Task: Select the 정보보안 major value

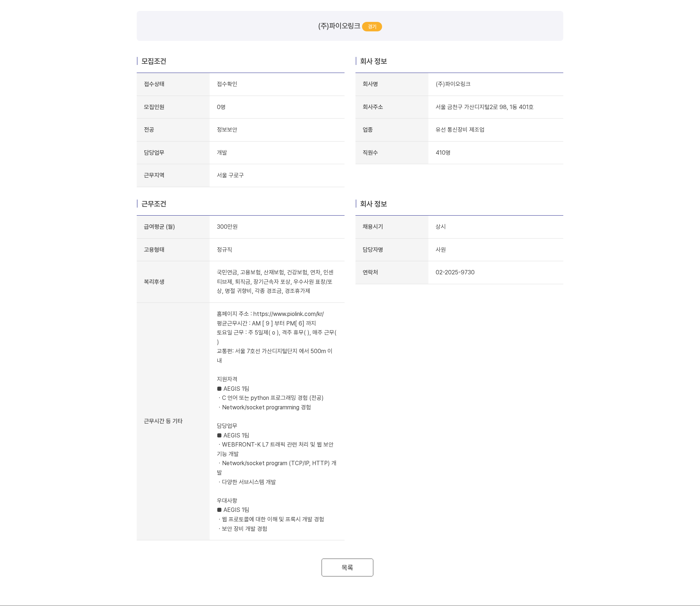Action: coord(227,130)
